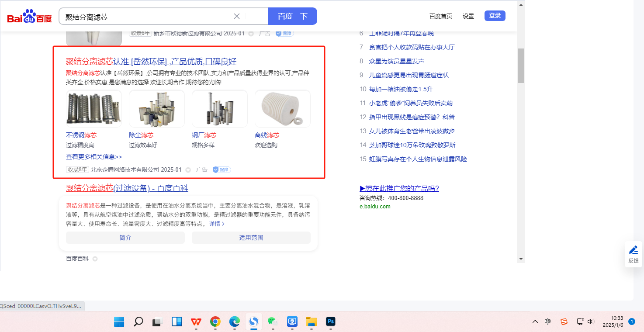644x332 pixels.
Task: Open the 不锈钢滤芯 product link
Action: [81, 135]
